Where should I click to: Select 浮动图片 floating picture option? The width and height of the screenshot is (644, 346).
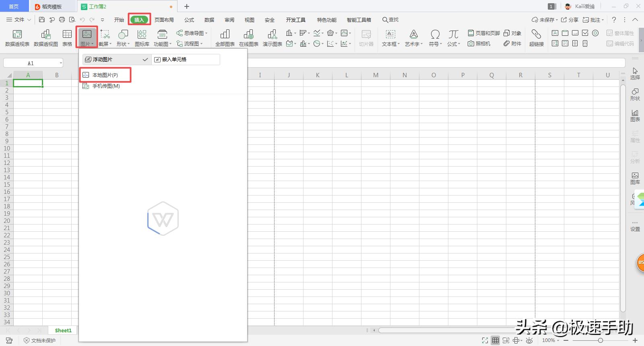click(117, 60)
